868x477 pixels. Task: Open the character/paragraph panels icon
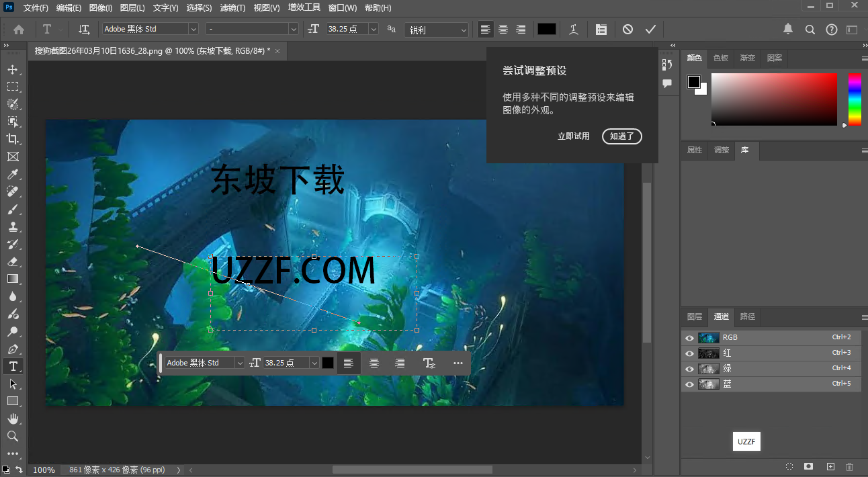click(x=601, y=29)
